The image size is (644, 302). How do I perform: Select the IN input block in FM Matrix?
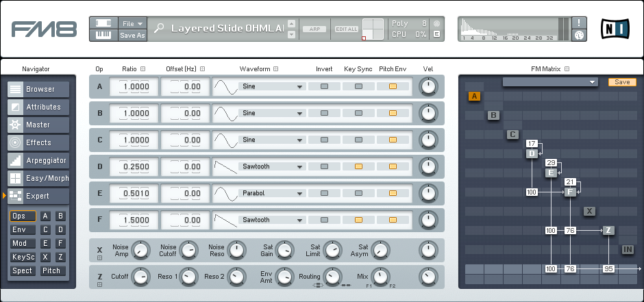point(628,249)
